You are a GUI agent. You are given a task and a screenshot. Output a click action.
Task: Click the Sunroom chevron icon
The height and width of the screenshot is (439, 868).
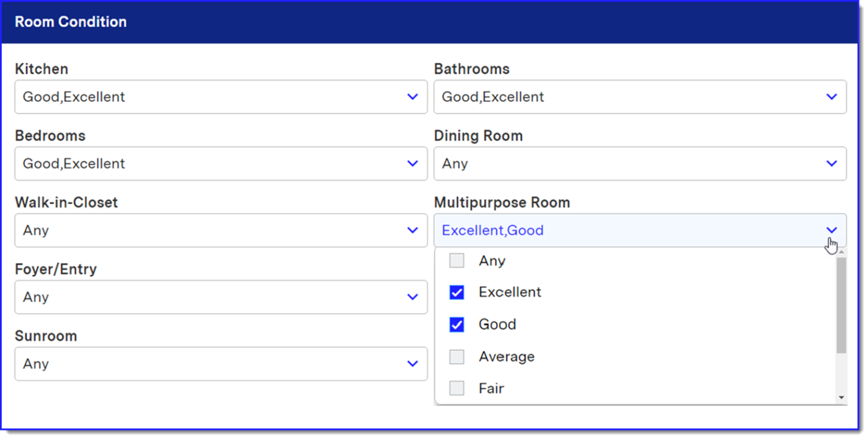pyautogui.click(x=412, y=364)
